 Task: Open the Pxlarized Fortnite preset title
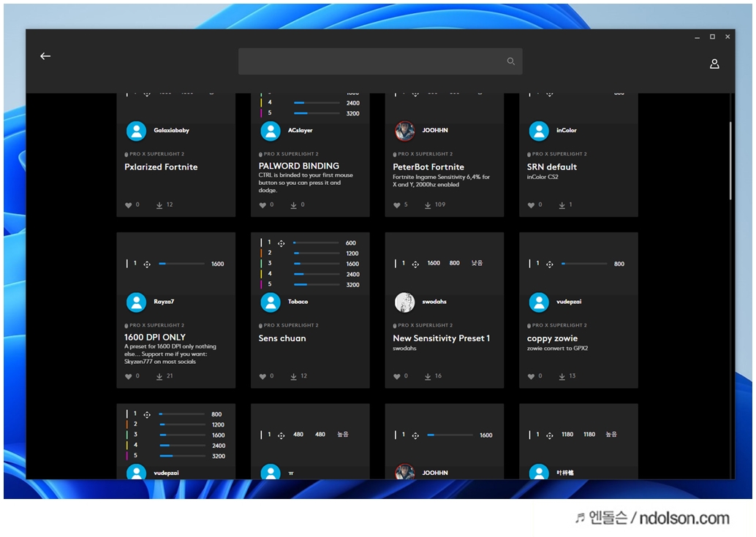click(161, 167)
